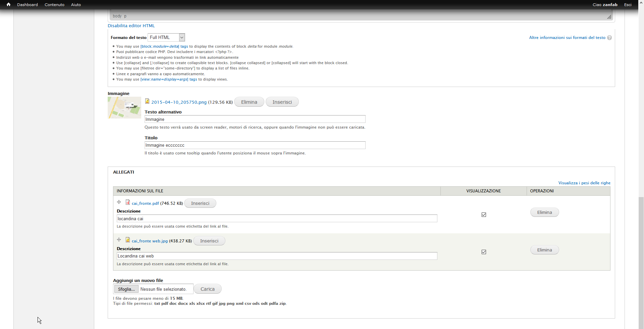
Task: Click Elimina for cai_fronte web.jpg
Action: click(544, 250)
